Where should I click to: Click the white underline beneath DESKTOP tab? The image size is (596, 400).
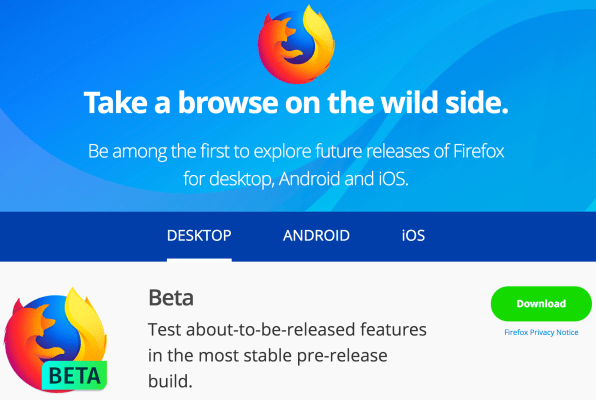[199, 260]
